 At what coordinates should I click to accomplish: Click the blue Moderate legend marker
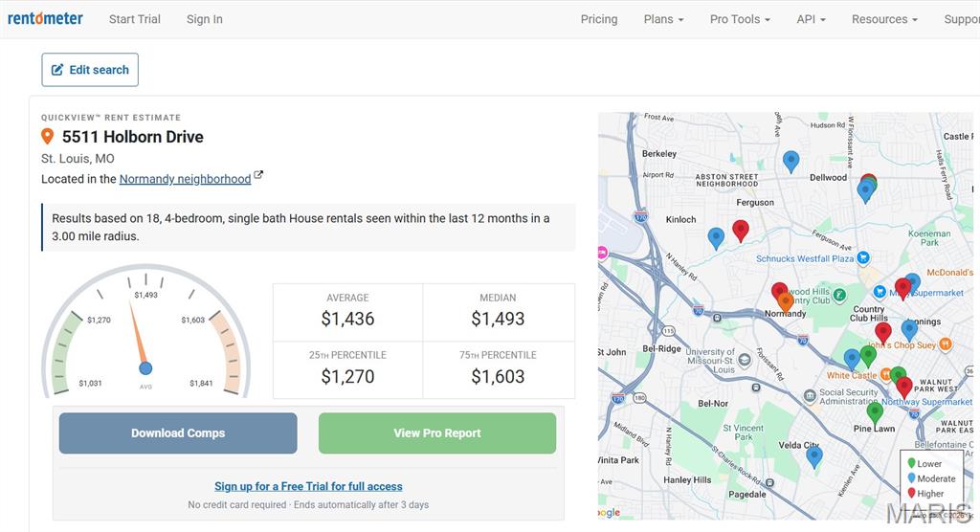point(911,478)
